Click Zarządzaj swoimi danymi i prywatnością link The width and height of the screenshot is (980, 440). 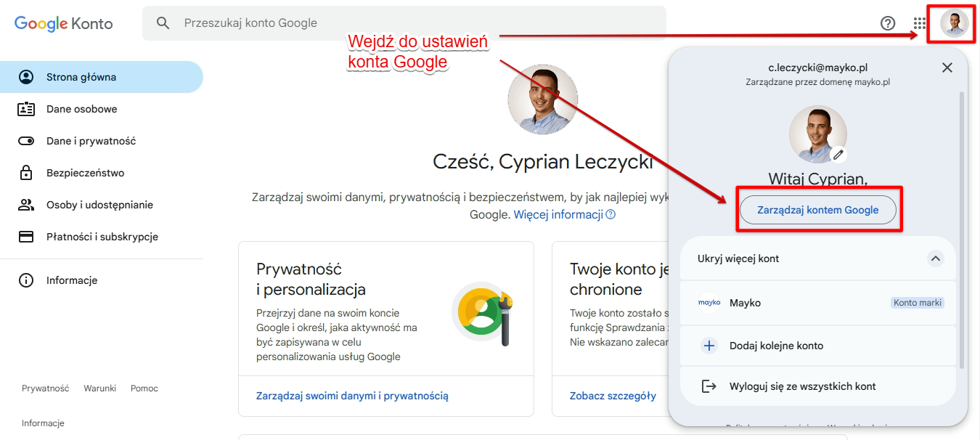(x=352, y=396)
